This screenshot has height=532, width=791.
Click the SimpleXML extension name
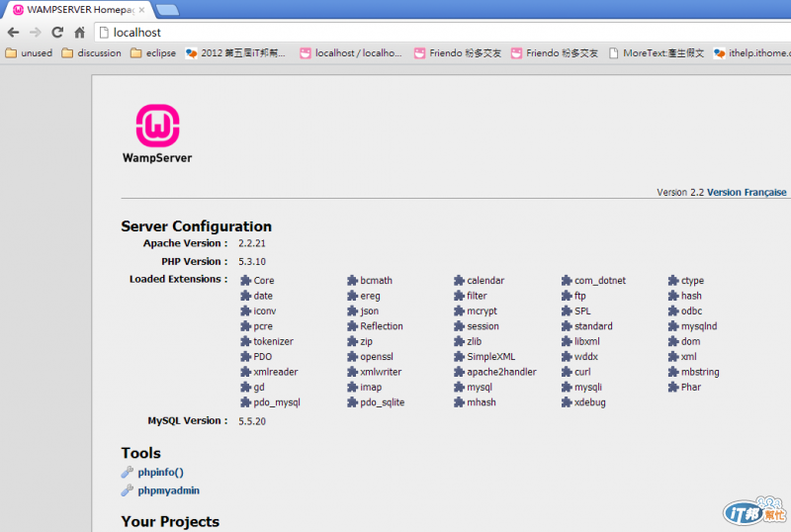[491, 356]
